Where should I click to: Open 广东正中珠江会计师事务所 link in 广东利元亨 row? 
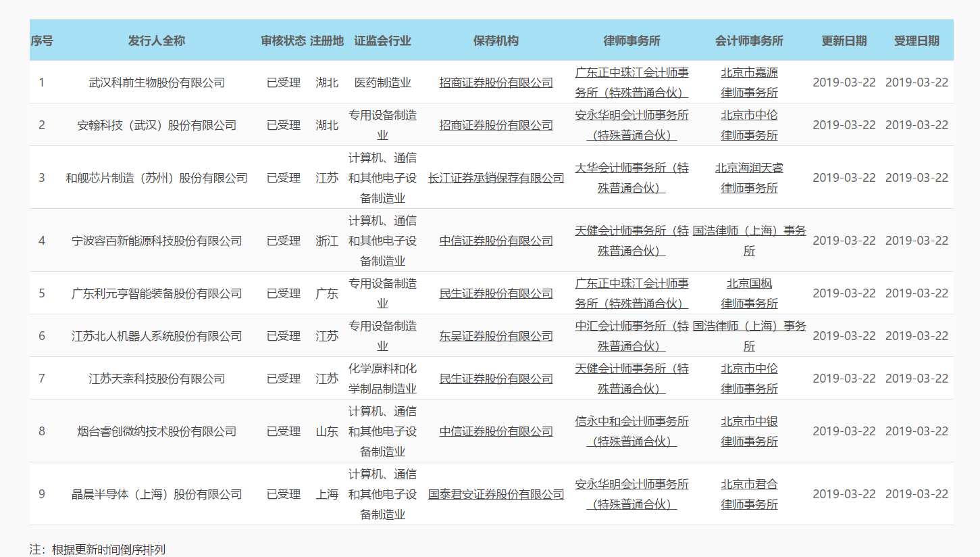[x=631, y=293]
